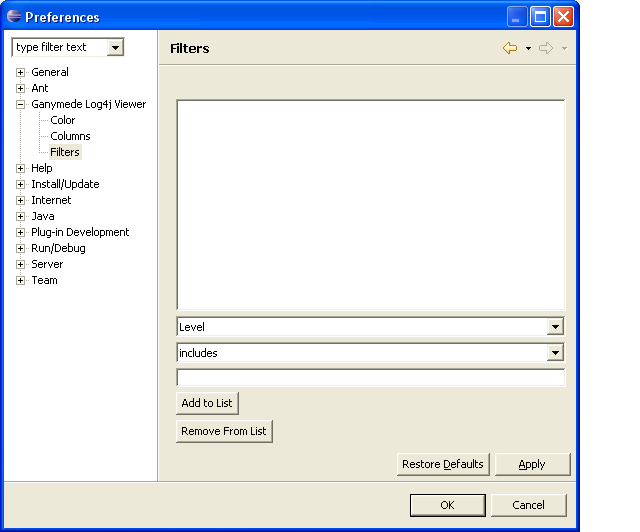This screenshot has width=640, height=532.
Task: Close the Preferences window
Action: 563,17
